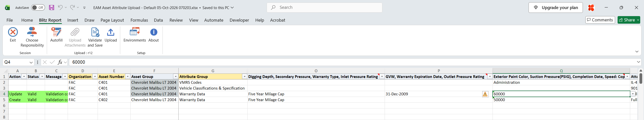
Task: Open Redo history dropdown arrow
Action: [x=78, y=8]
